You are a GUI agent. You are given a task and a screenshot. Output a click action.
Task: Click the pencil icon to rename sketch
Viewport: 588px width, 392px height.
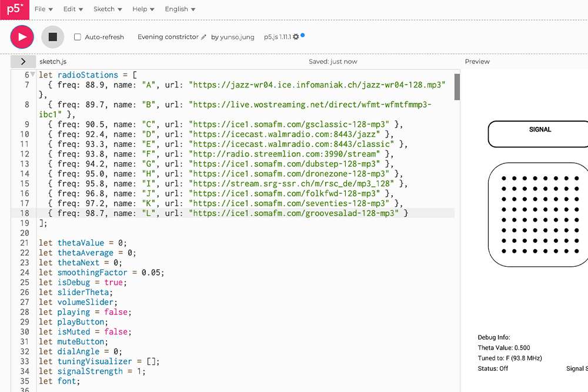204,37
